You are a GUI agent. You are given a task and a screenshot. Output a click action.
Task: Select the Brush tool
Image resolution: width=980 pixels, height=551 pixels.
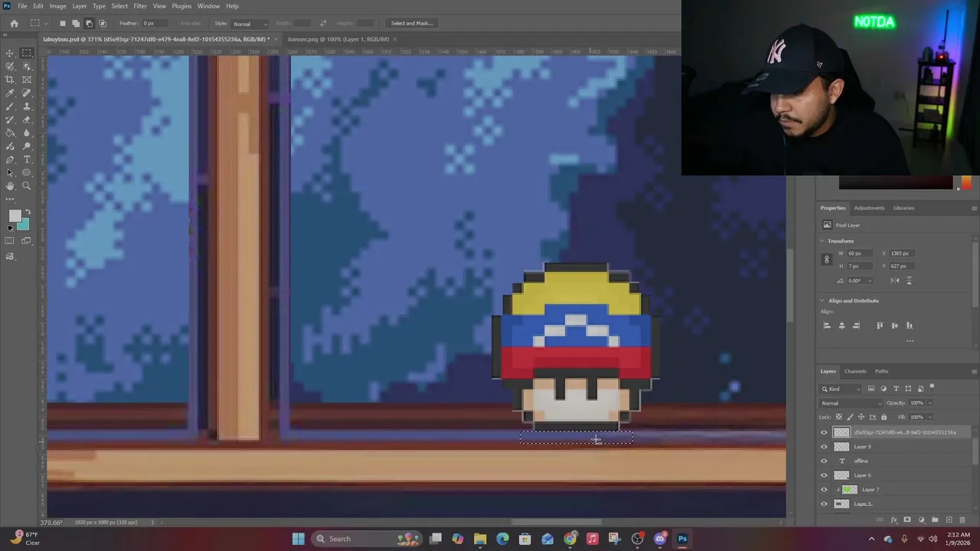pos(10,106)
